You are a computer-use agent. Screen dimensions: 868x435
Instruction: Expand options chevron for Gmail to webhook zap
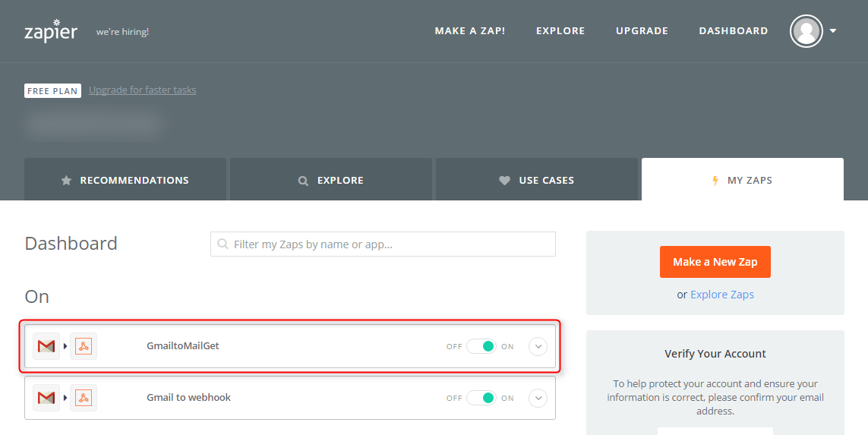point(538,398)
